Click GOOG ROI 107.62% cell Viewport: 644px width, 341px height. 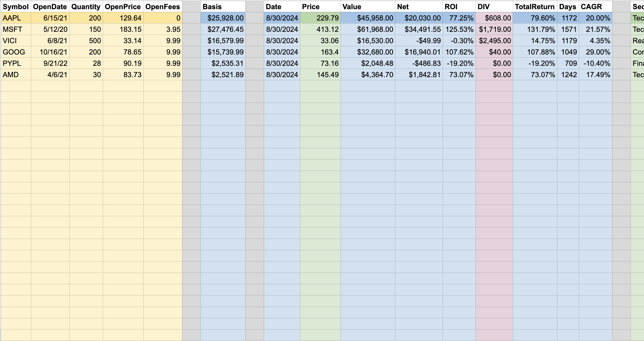click(459, 52)
